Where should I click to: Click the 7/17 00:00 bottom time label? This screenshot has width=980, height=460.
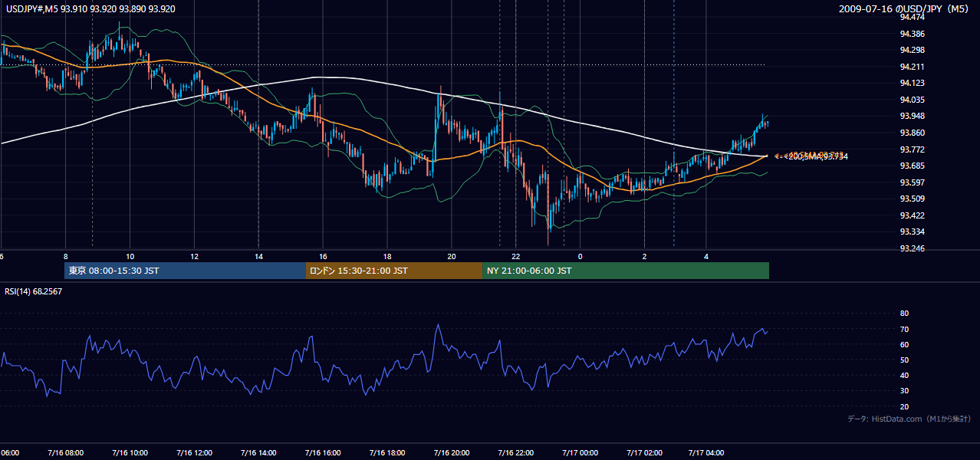[x=580, y=452]
